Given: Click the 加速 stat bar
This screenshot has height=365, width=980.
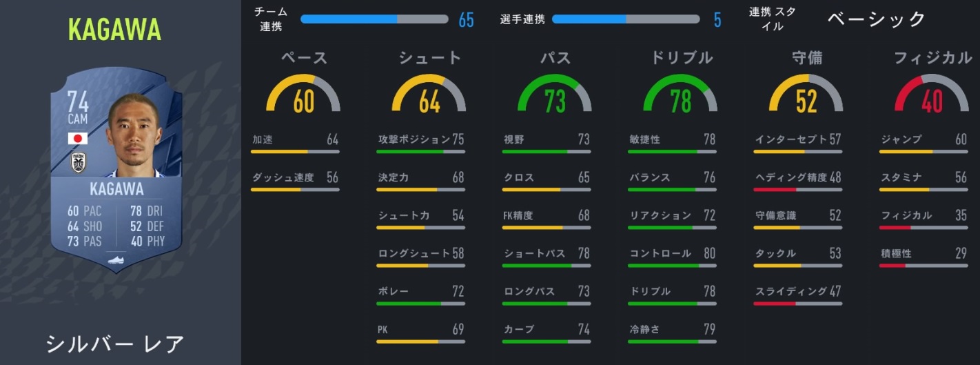Looking at the screenshot, I should point(295,151).
